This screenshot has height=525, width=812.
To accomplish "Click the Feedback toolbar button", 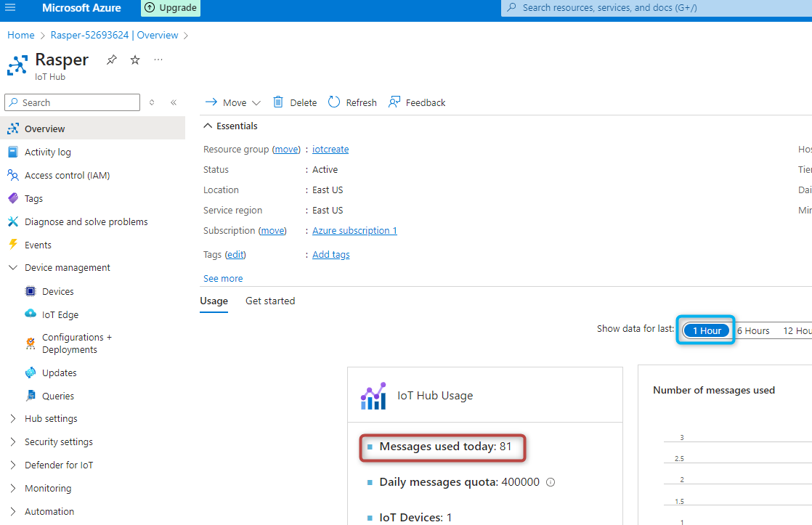I will coord(417,102).
